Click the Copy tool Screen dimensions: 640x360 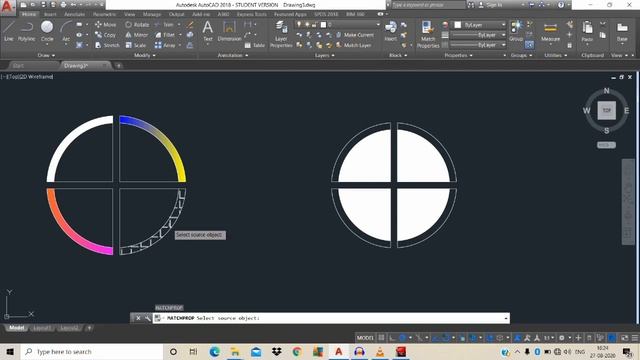pos(105,35)
